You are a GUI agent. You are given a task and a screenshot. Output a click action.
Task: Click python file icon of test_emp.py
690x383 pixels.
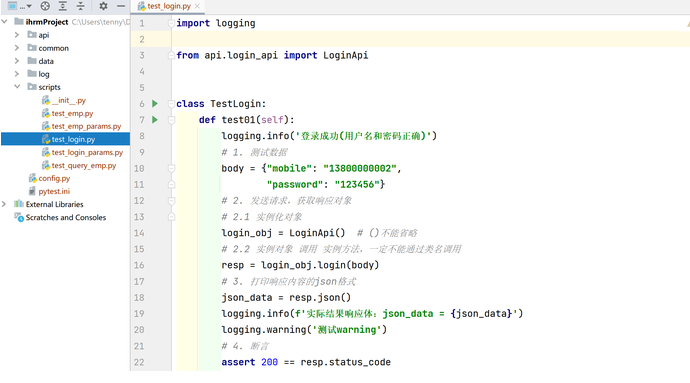pyautogui.click(x=46, y=113)
